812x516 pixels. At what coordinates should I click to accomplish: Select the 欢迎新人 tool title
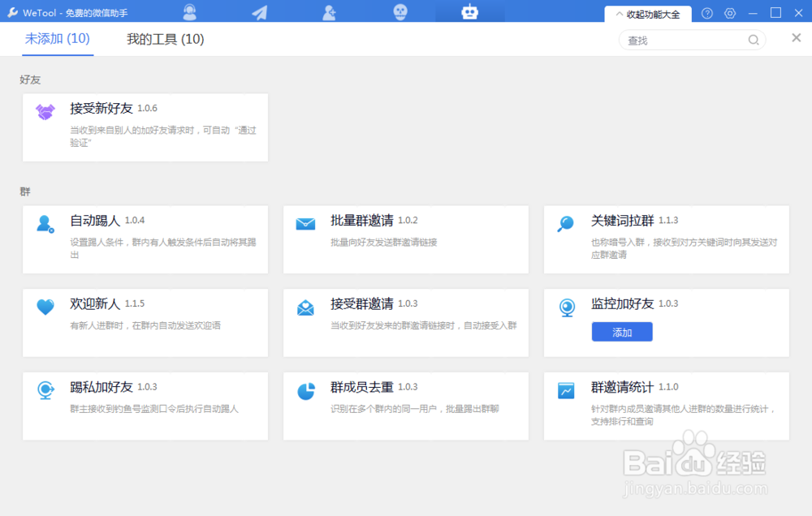pyautogui.click(x=95, y=303)
